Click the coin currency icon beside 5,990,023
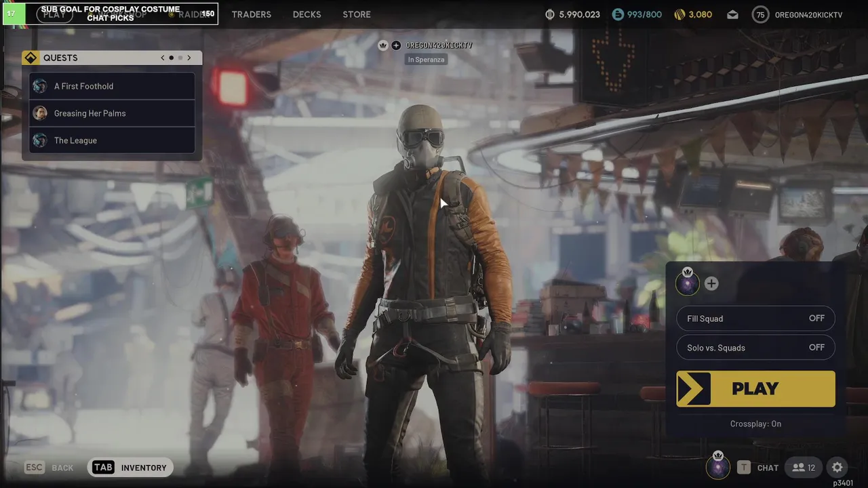The height and width of the screenshot is (488, 868). (550, 14)
